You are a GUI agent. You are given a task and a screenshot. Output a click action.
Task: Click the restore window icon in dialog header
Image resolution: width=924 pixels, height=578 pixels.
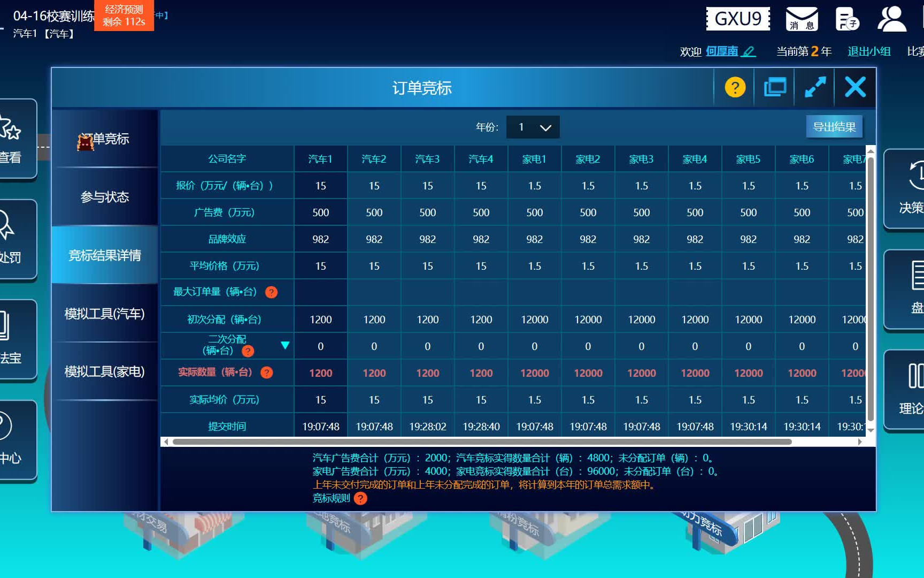pyautogui.click(x=775, y=87)
